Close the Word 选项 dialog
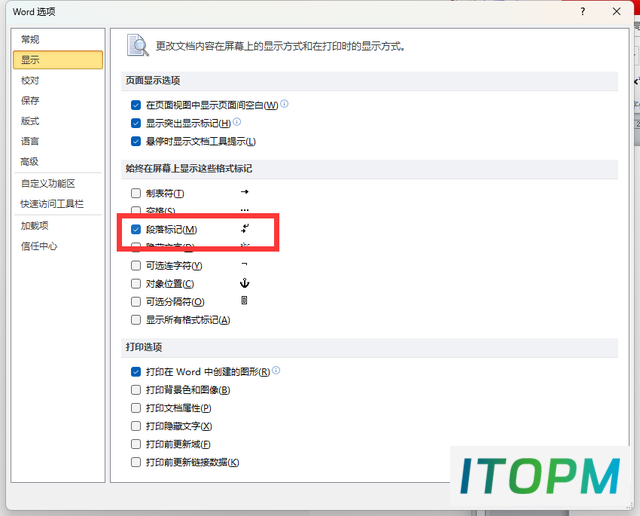 [x=617, y=11]
